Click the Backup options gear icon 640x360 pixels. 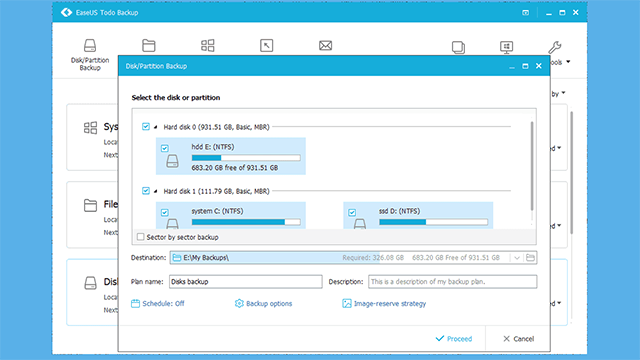(239, 303)
